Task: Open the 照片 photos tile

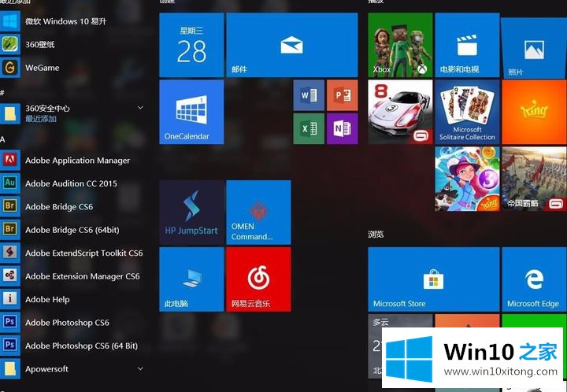Action: 535,47
